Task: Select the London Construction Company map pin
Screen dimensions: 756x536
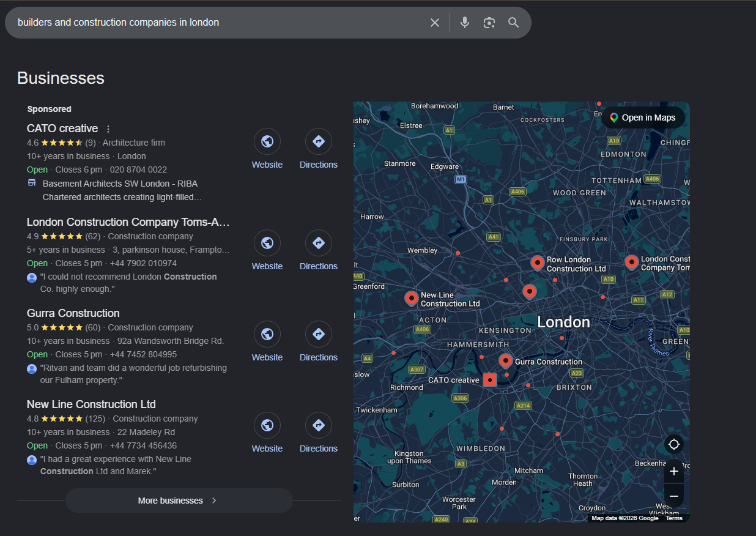Action: click(x=632, y=262)
